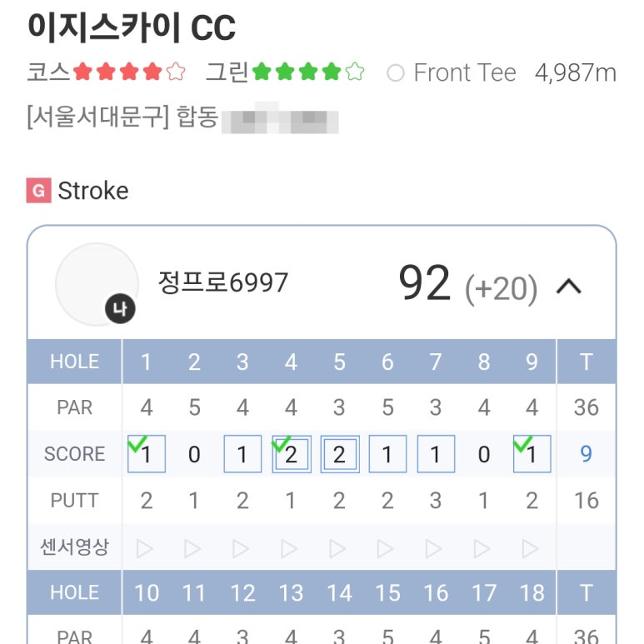Click the checked score box on hole 1
Screen dimensions: 644x644
click(x=147, y=454)
